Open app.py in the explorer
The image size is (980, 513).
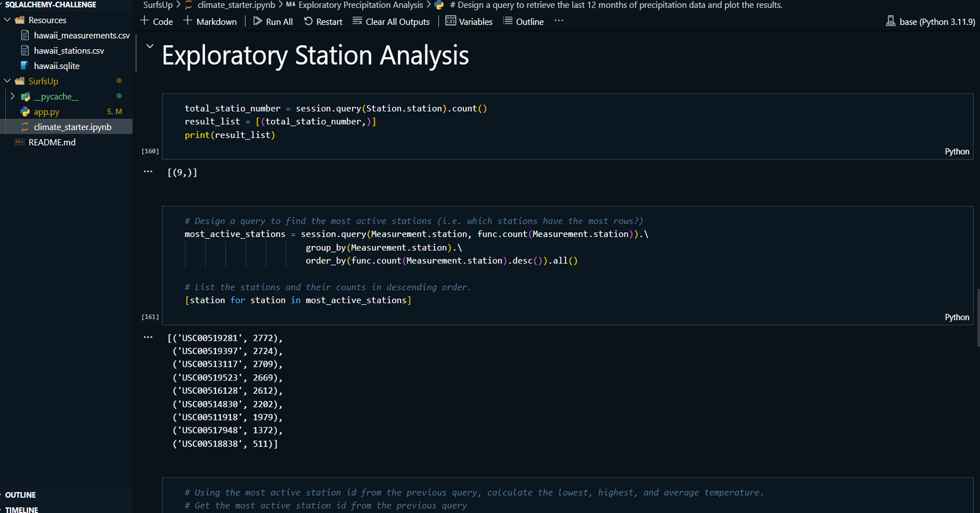(x=47, y=111)
